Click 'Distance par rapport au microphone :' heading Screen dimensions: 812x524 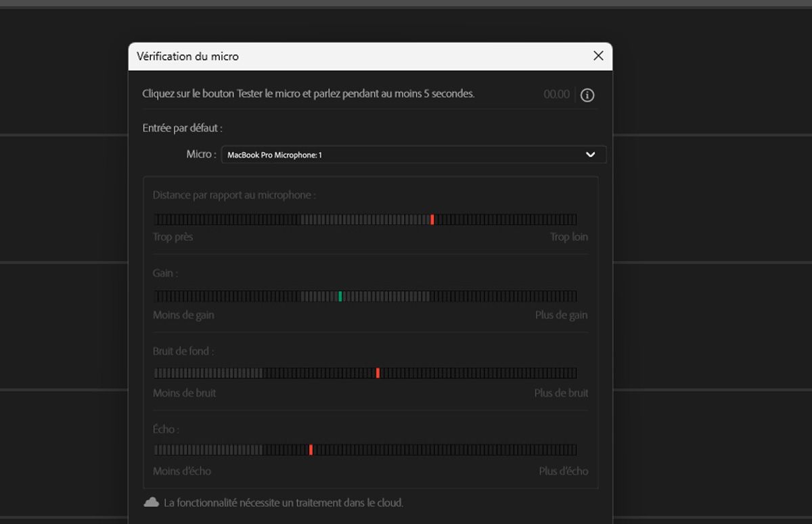pyautogui.click(x=234, y=195)
